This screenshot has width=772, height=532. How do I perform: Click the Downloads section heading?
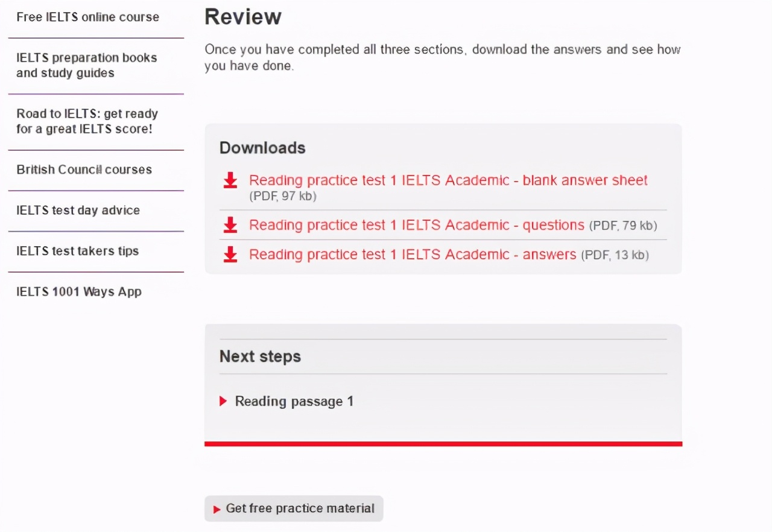[x=262, y=148]
